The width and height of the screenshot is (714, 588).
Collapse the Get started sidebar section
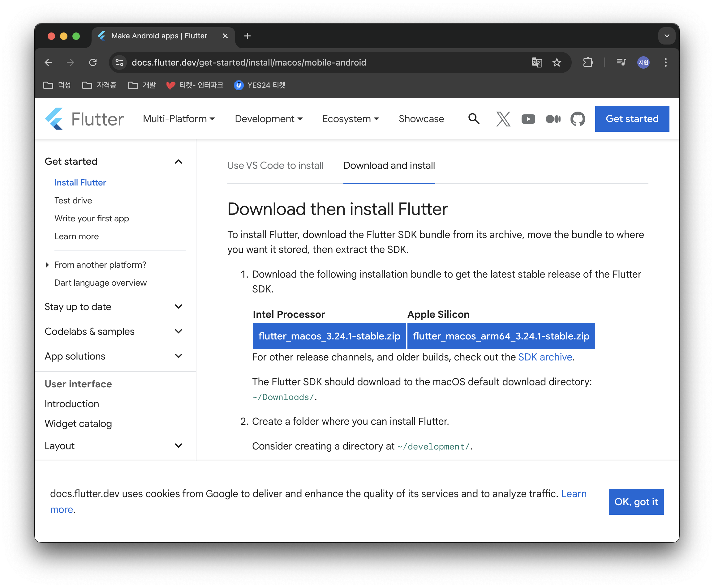178,162
